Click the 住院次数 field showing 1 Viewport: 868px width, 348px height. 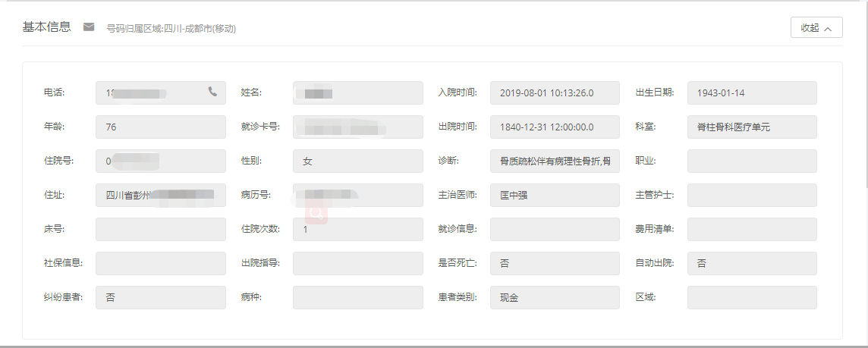(357, 229)
